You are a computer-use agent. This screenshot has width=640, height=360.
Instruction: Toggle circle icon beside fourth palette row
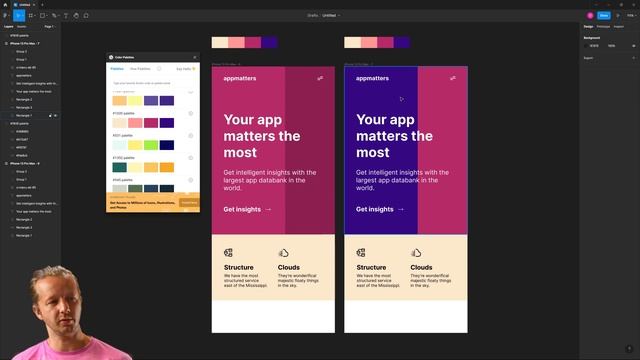191,158
